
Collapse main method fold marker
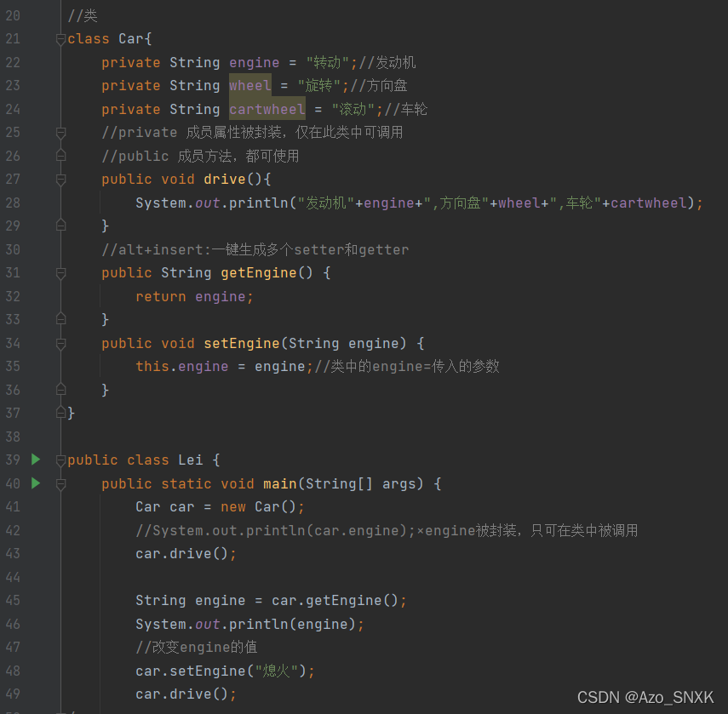point(60,484)
